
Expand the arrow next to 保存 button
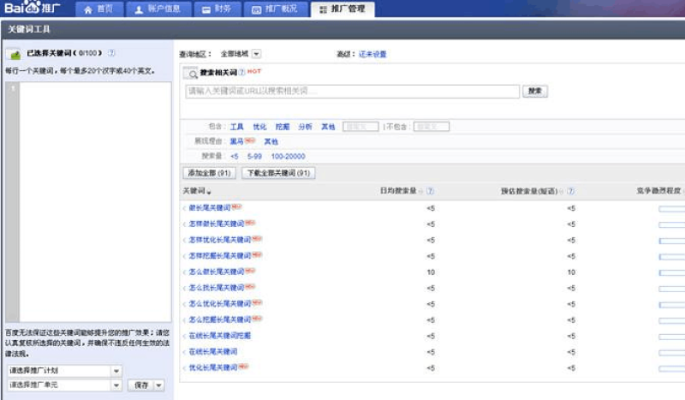(159, 385)
